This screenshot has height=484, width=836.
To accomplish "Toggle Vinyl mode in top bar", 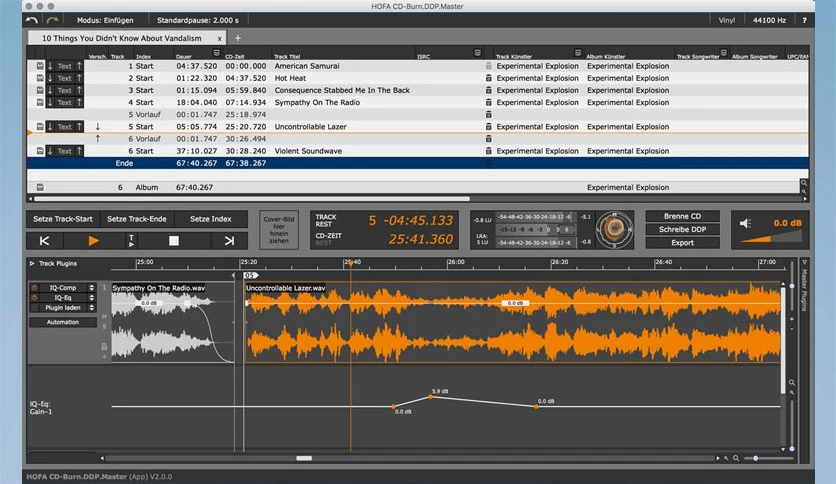I will (726, 20).
